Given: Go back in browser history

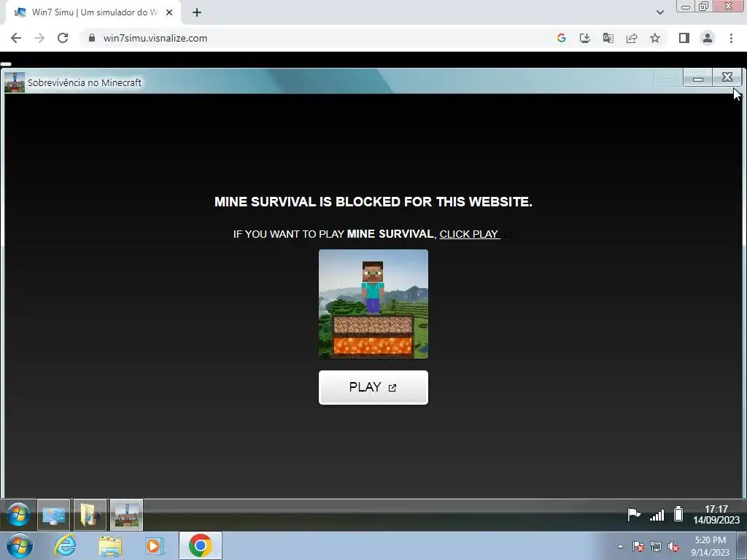Looking at the screenshot, I should coord(16,38).
